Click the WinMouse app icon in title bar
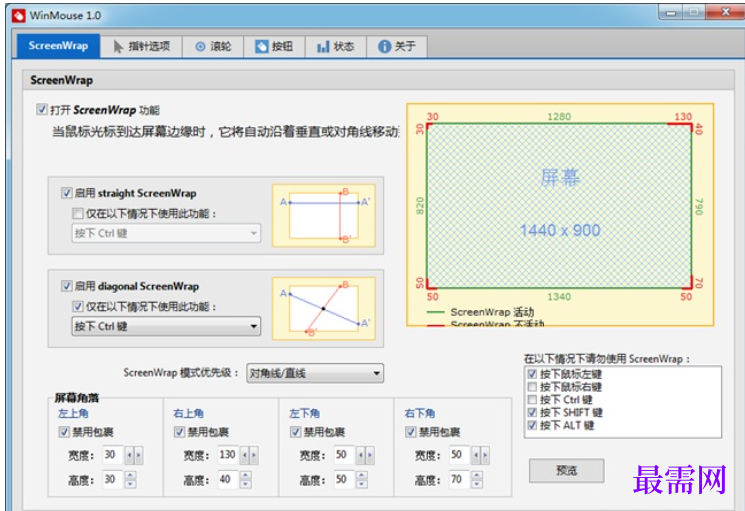Viewport: 745px width, 511px height. pyautogui.click(x=19, y=16)
